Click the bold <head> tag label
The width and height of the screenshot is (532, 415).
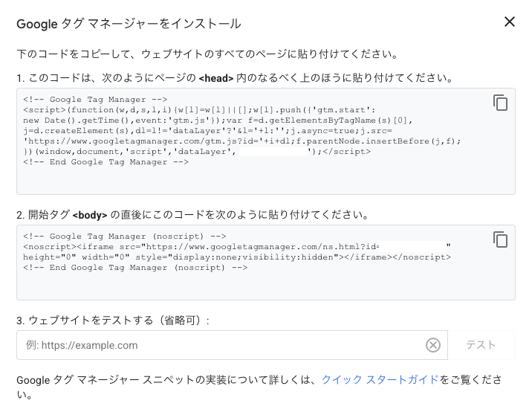215,78
